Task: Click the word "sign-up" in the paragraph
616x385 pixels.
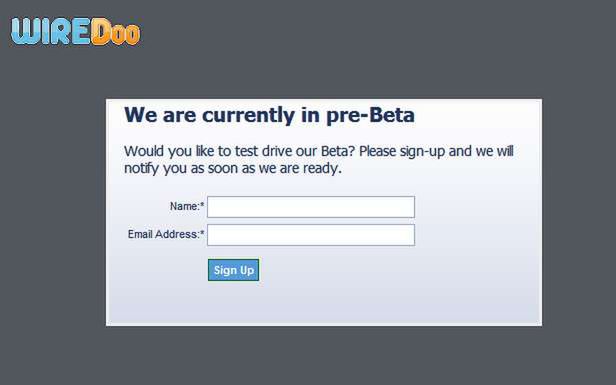Action: (422, 152)
